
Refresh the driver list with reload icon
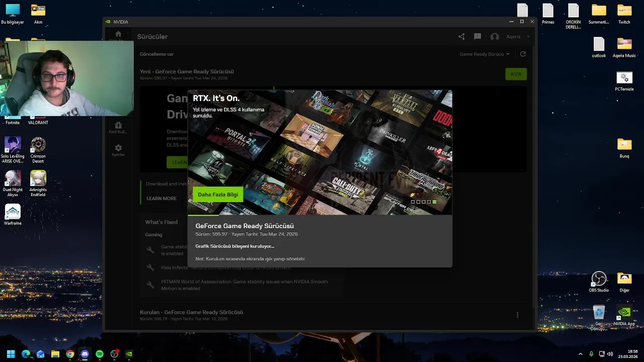pyautogui.click(x=523, y=54)
